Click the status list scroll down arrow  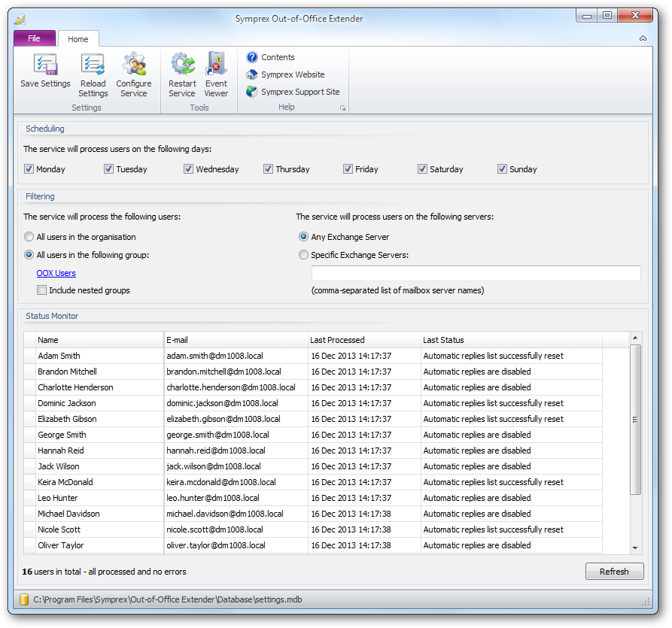635,548
